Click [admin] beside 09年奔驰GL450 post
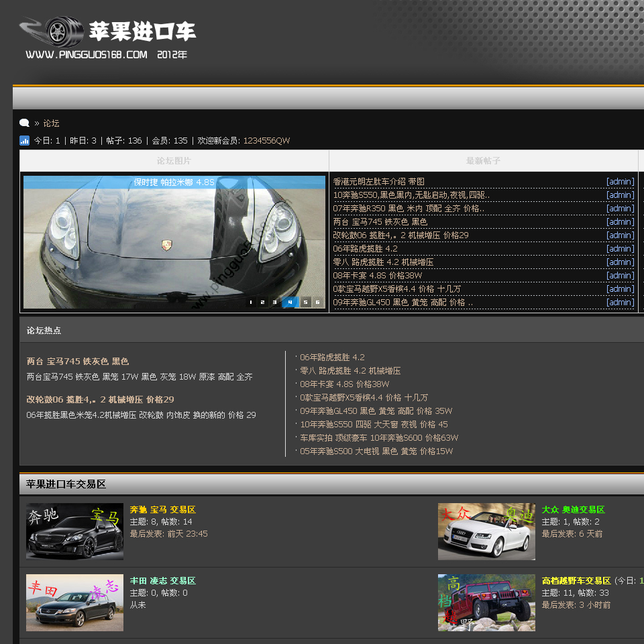 click(620, 303)
